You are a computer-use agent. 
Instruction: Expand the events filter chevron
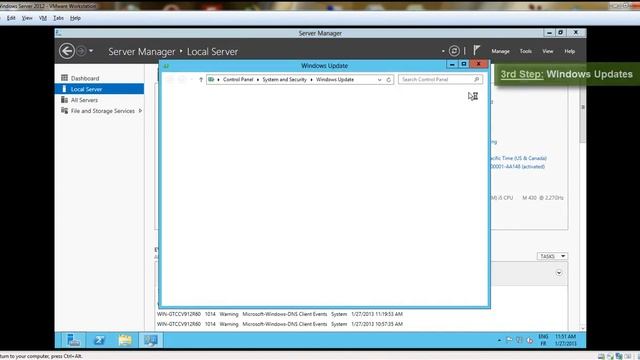tap(559, 273)
